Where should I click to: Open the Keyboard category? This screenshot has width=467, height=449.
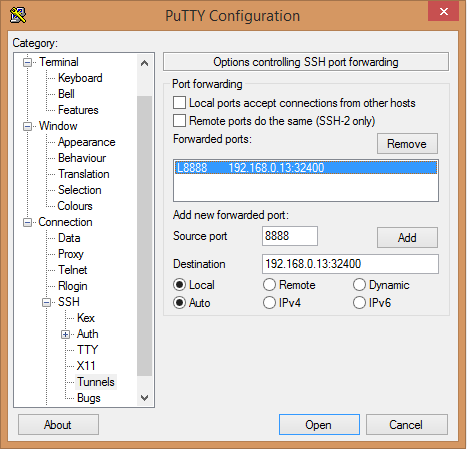click(80, 78)
